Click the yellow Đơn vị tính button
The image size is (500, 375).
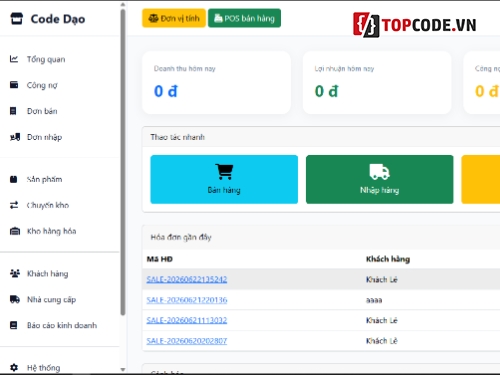[174, 18]
